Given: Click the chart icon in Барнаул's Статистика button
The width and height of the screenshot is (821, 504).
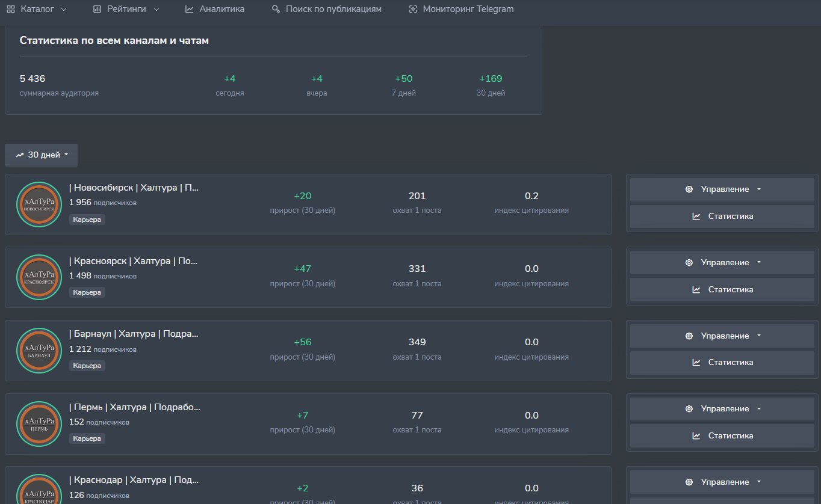Looking at the screenshot, I should [696, 363].
